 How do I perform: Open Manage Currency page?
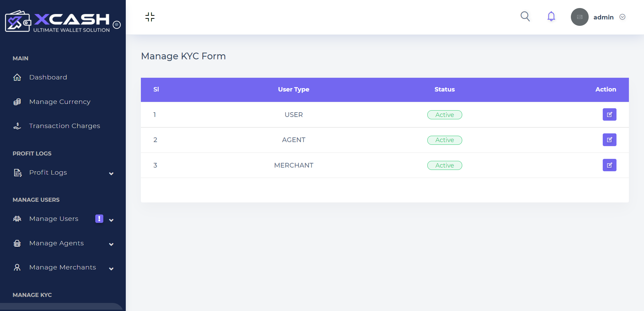pos(60,102)
